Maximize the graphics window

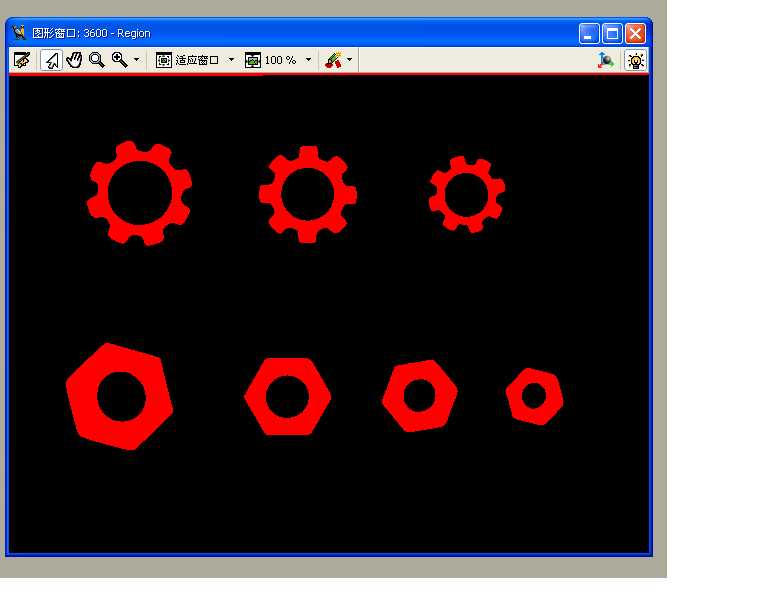612,34
